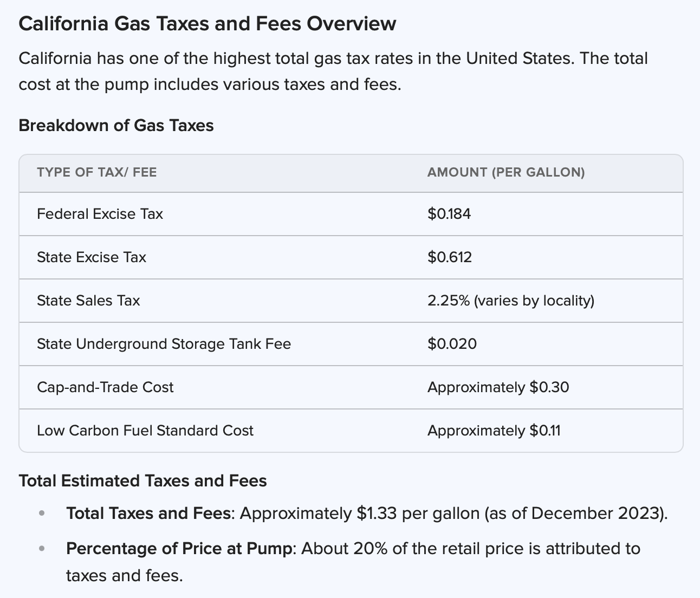Click the "Approximately $0.30" value

[498, 387]
